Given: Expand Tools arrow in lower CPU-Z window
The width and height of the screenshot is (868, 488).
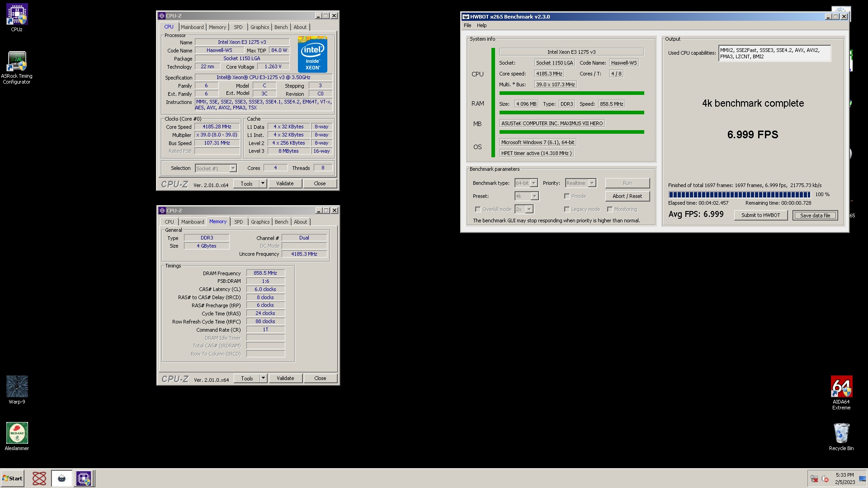Looking at the screenshot, I should tap(263, 378).
